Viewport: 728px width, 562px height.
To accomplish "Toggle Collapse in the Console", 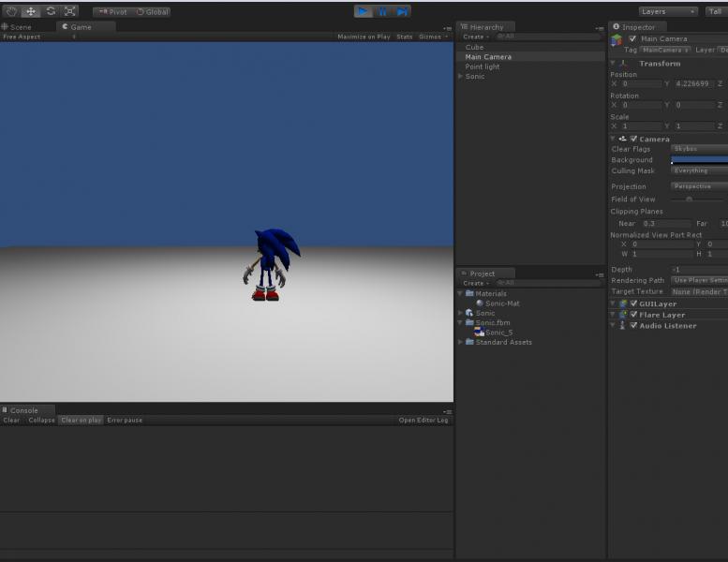I will [41, 420].
